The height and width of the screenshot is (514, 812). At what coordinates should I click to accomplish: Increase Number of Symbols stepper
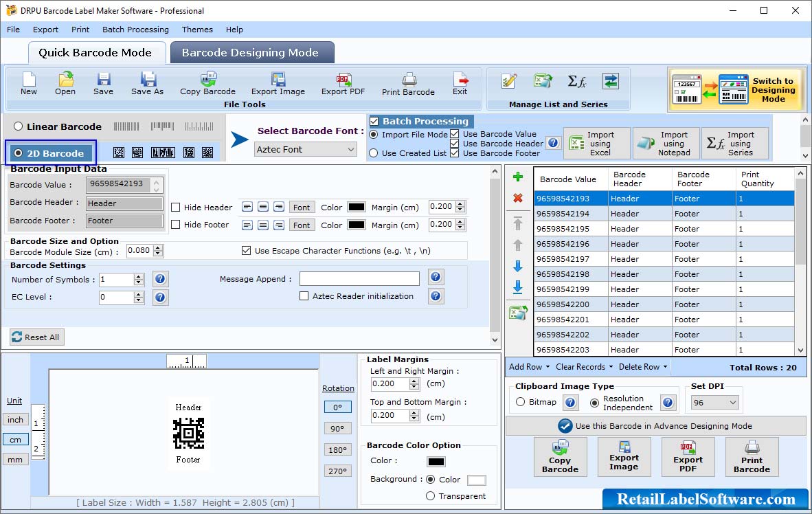138,277
